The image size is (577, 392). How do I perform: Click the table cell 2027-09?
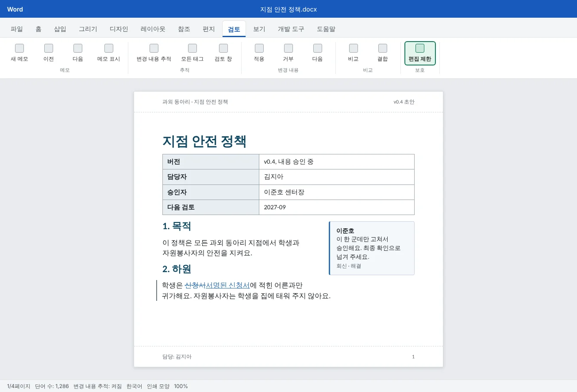click(x=337, y=207)
